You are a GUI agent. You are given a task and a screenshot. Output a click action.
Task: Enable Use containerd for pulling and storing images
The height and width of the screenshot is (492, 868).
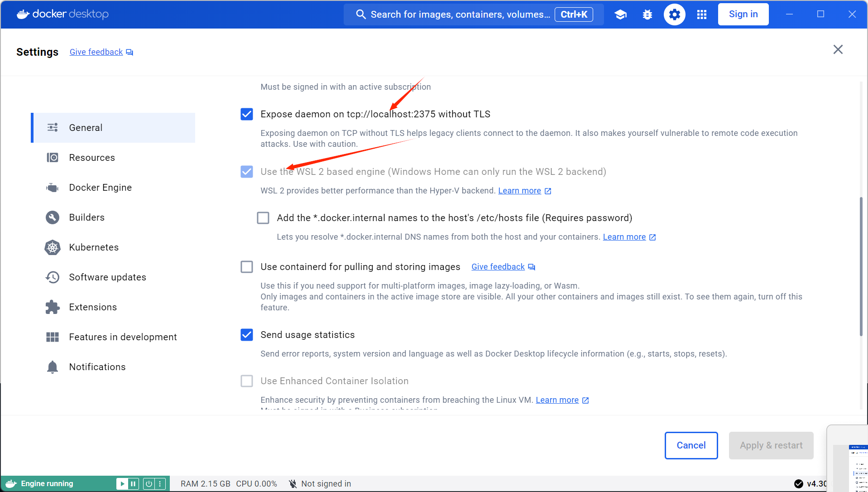[247, 267]
